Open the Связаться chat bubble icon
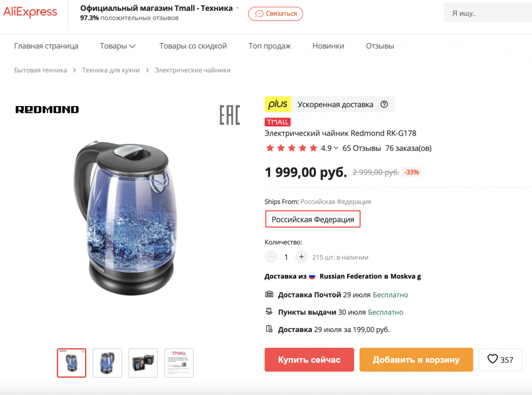Image resolution: width=532 pixels, height=395 pixels. 260,14
